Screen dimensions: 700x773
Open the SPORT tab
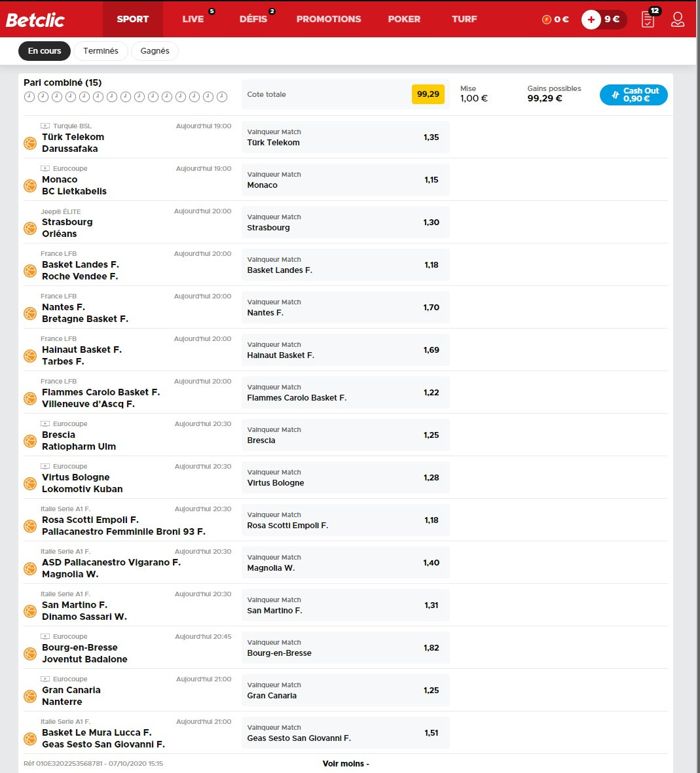click(x=133, y=19)
